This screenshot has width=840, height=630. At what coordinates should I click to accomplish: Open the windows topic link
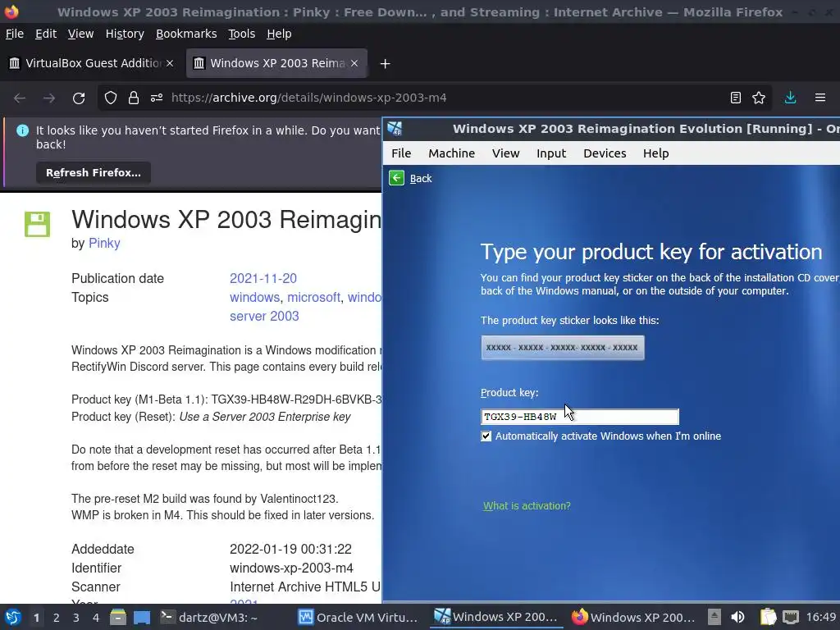254,297
